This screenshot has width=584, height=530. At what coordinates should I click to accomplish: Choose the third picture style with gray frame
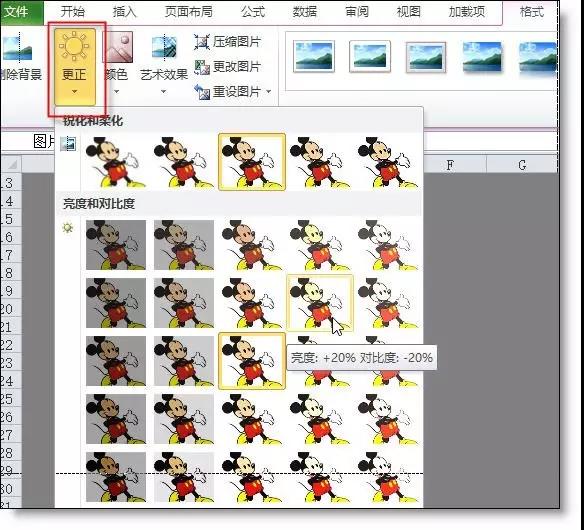coord(426,57)
